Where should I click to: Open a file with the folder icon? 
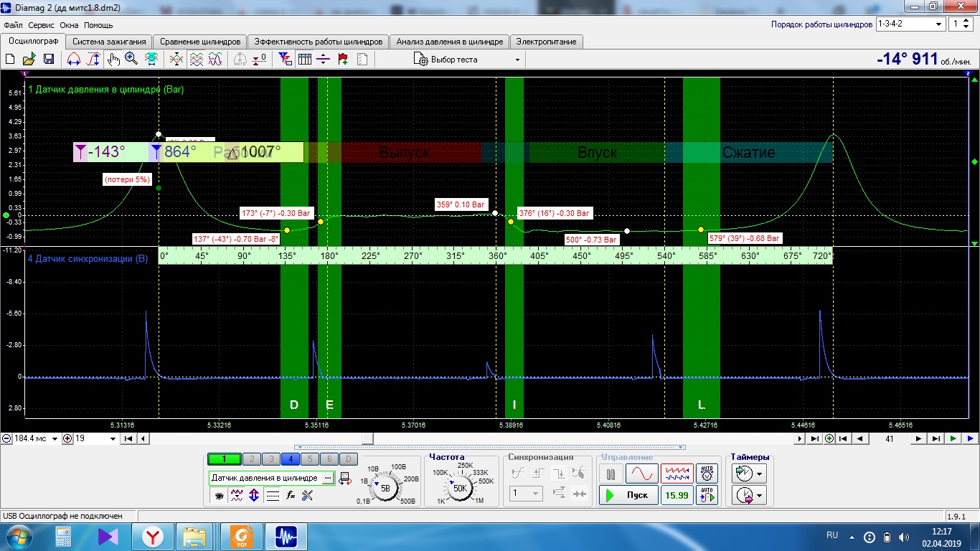tap(29, 60)
